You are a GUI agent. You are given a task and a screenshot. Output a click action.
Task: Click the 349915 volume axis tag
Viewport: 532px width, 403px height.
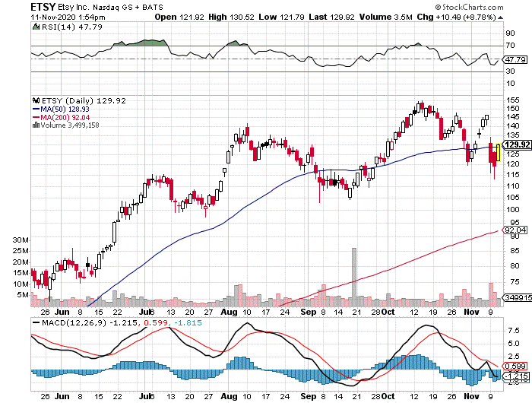pyautogui.click(x=516, y=301)
